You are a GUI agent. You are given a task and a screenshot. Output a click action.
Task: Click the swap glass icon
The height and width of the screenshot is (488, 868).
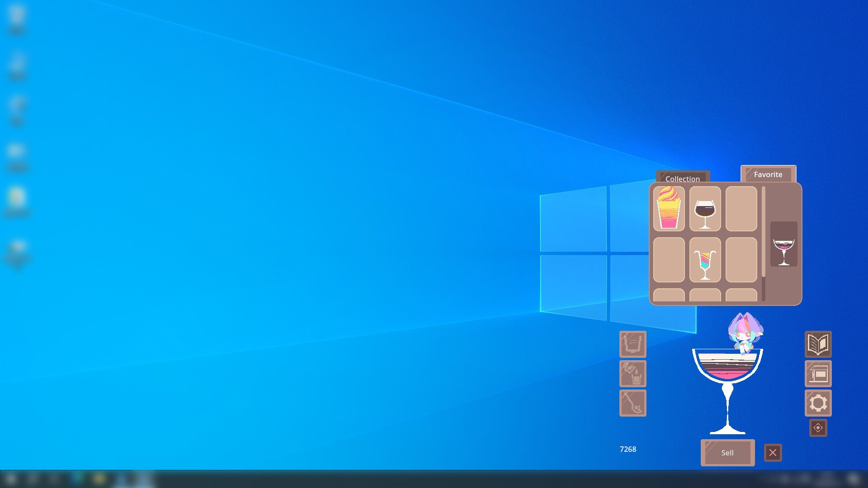[x=632, y=344]
